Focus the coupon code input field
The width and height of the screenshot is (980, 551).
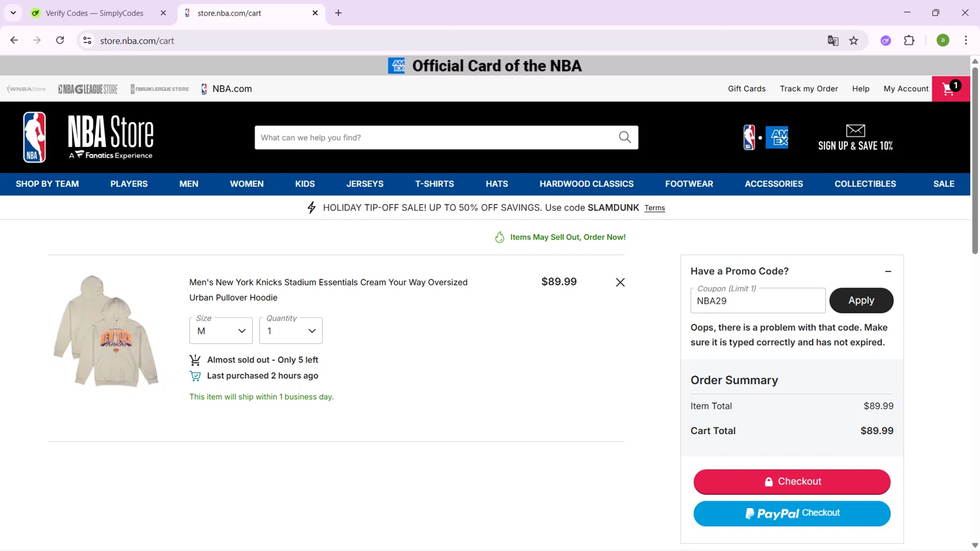(758, 301)
